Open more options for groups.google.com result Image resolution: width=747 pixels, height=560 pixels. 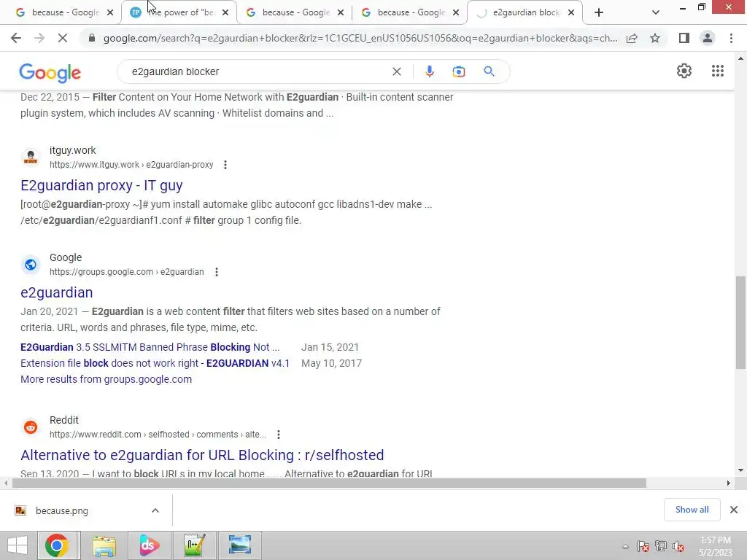pos(216,272)
